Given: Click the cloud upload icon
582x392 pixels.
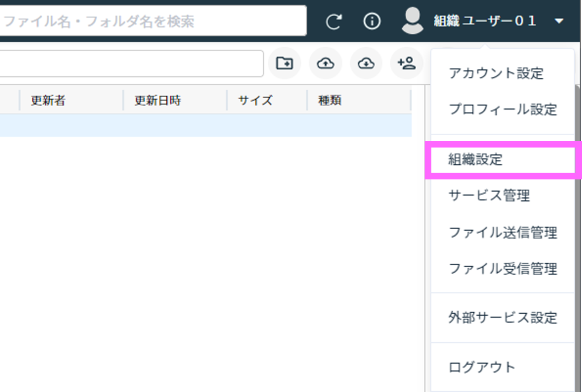Looking at the screenshot, I should [326, 63].
